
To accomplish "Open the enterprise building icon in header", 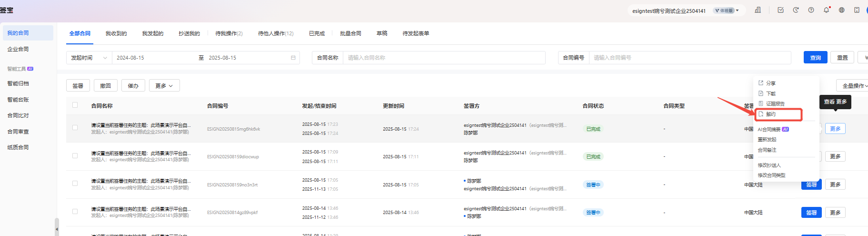I will [x=758, y=10].
